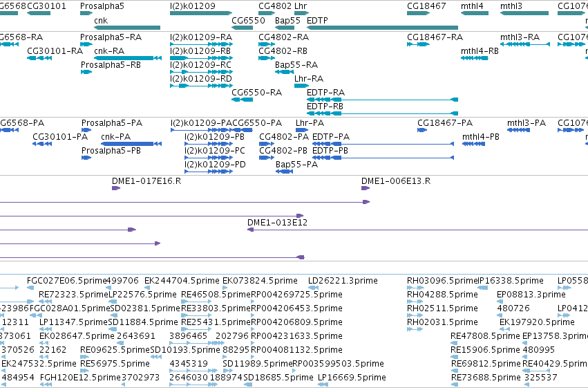Select EST EK073824.5prime
588x388 pixels.
coord(260,281)
